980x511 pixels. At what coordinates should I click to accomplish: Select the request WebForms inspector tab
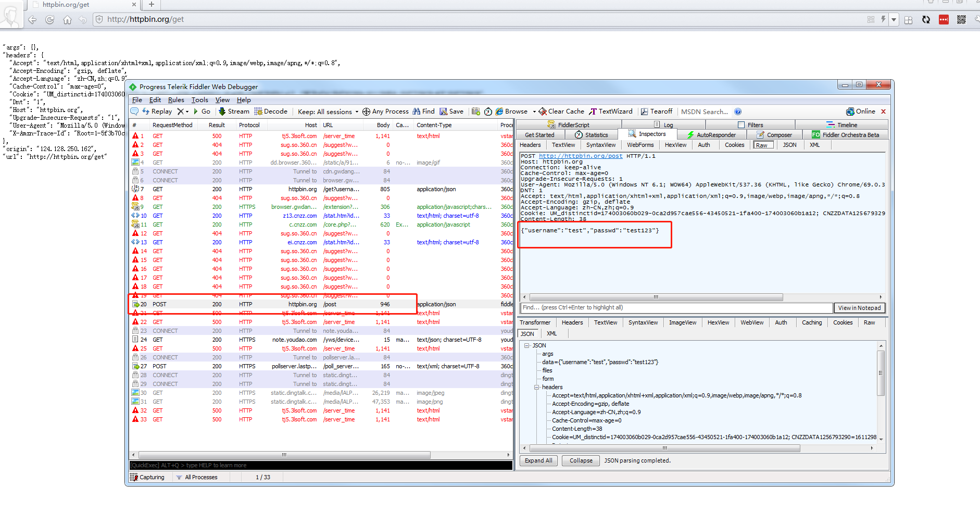click(640, 145)
